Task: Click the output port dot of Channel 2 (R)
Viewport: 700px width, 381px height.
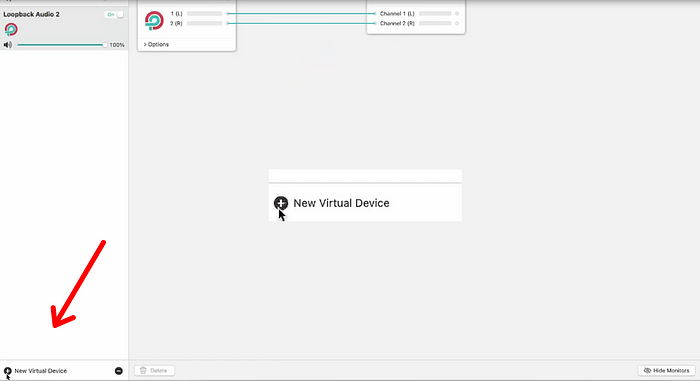Action: tap(457, 23)
